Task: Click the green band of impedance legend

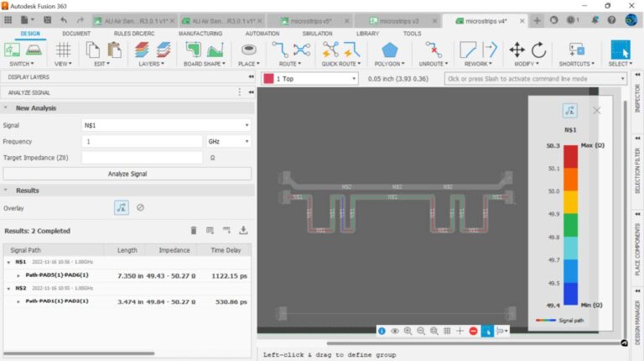Action: coord(570,225)
